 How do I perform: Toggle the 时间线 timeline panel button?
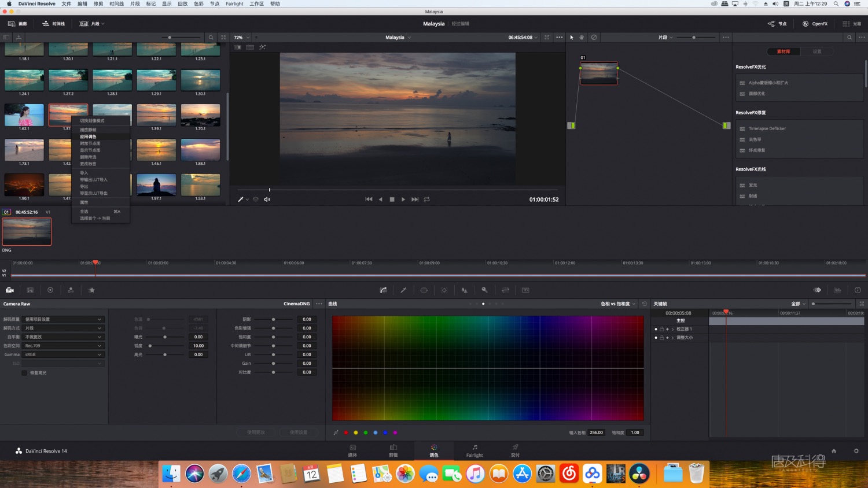53,24
